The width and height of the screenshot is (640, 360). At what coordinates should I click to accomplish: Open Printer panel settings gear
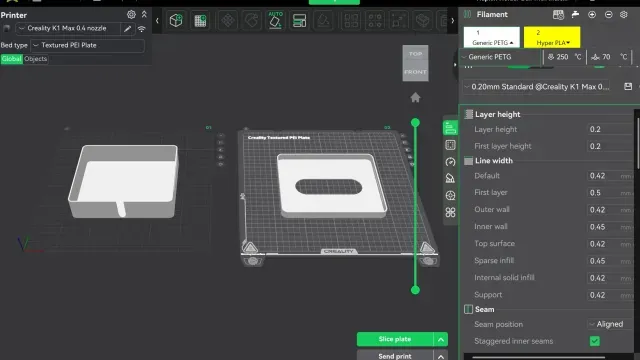pyautogui.click(x=131, y=14)
